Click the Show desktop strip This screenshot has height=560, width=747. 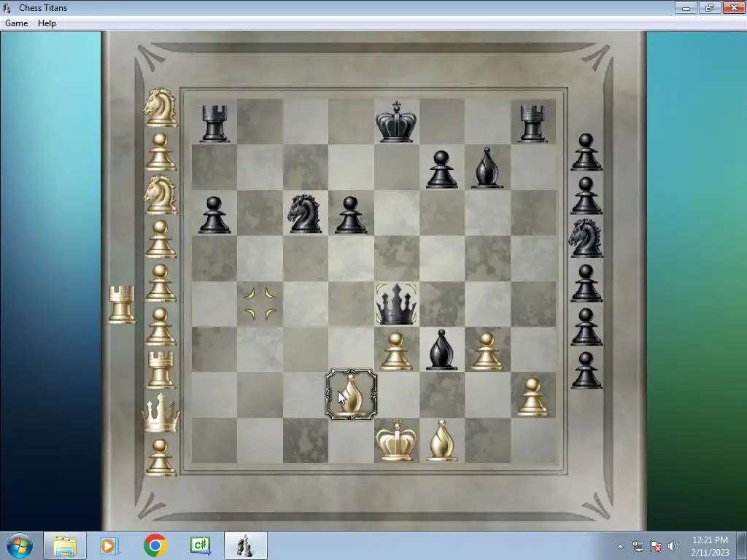(x=742, y=546)
